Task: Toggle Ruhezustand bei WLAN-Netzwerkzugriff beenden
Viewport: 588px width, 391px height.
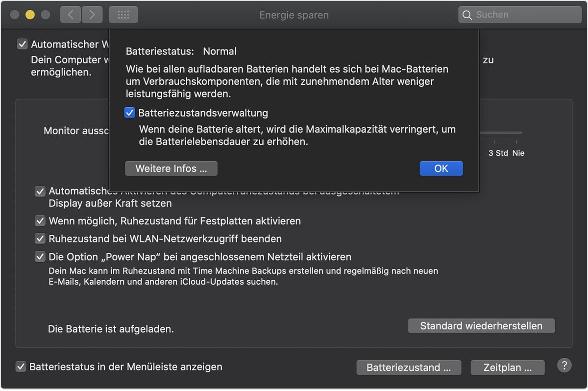Action: (40, 239)
